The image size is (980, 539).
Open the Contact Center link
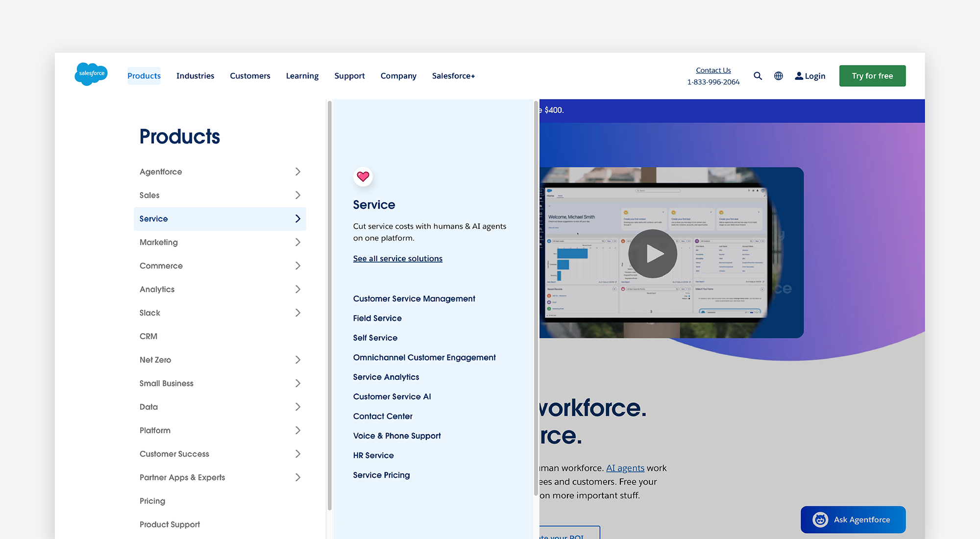(x=383, y=416)
